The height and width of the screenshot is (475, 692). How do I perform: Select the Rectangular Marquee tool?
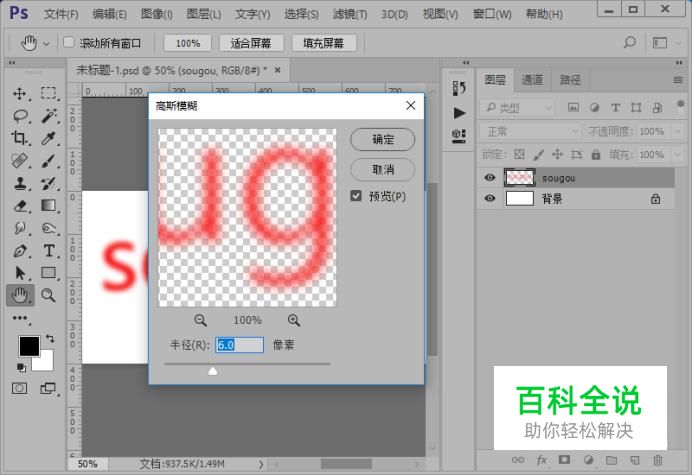(49, 93)
